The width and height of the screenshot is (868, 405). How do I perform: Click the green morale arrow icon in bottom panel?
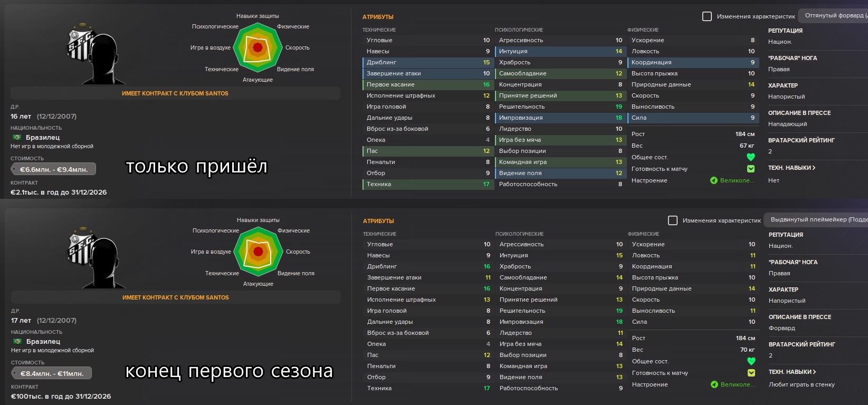pos(714,384)
